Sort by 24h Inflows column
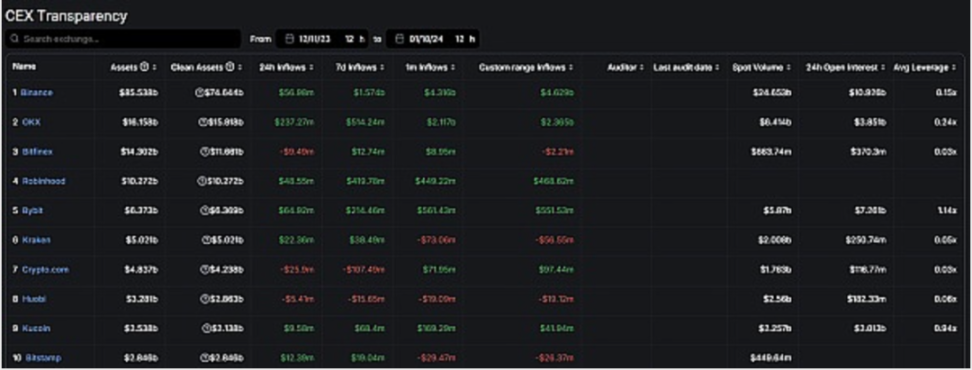The image size is (972, 370). [x=285, y=67]
